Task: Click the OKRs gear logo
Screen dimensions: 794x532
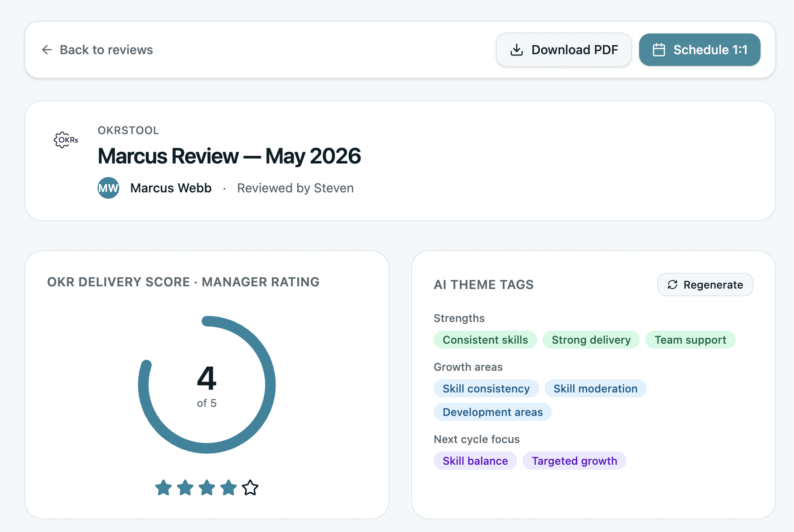Action: 66,140
